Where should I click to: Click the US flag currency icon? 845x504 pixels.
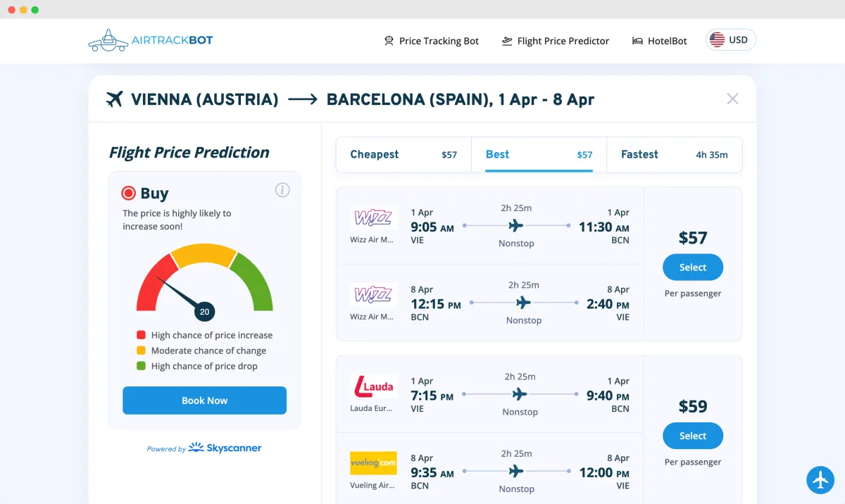717,40
